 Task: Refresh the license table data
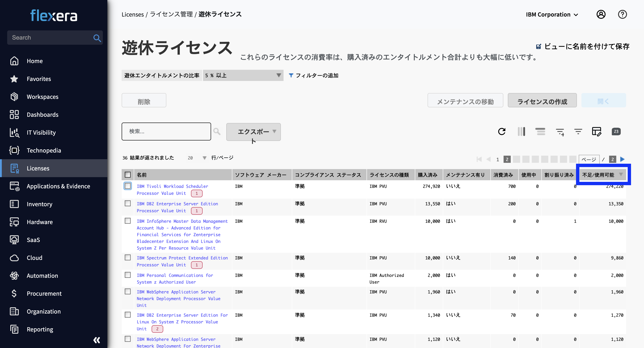(x=502, y=132)
